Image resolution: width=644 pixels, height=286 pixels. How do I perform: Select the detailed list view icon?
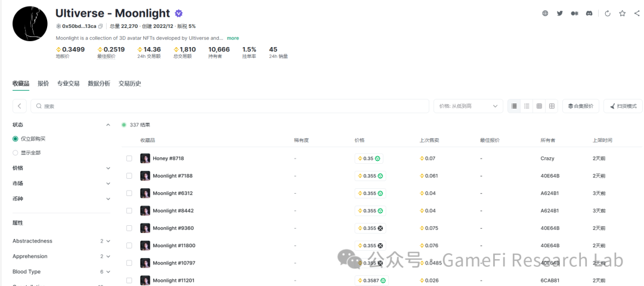(x=514, y=106)
